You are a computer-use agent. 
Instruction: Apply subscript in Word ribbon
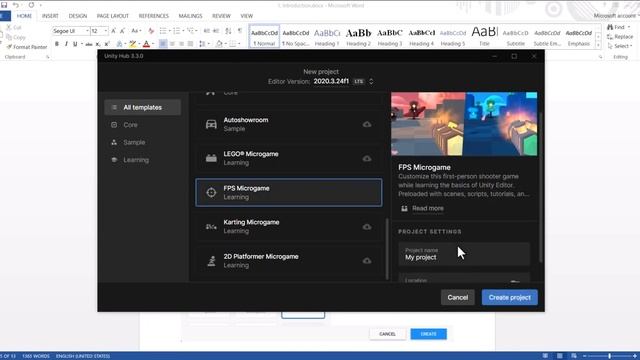[98, 44]
